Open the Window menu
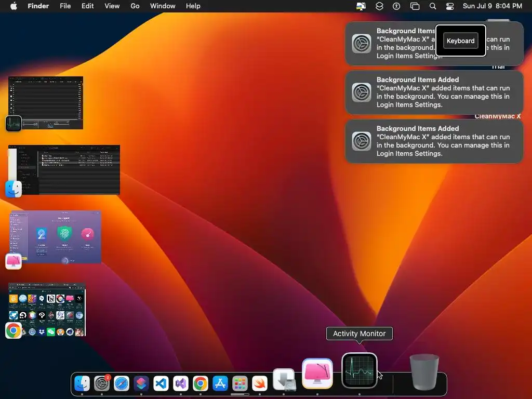 click(x=163, y=6)
